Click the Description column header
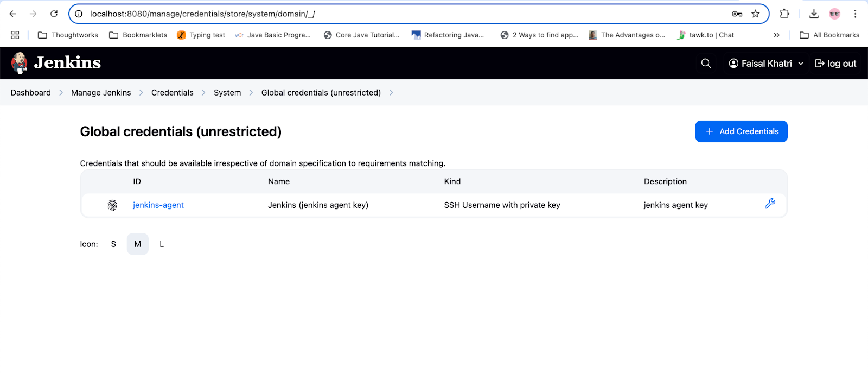868x373 pixels. point(665,181)
